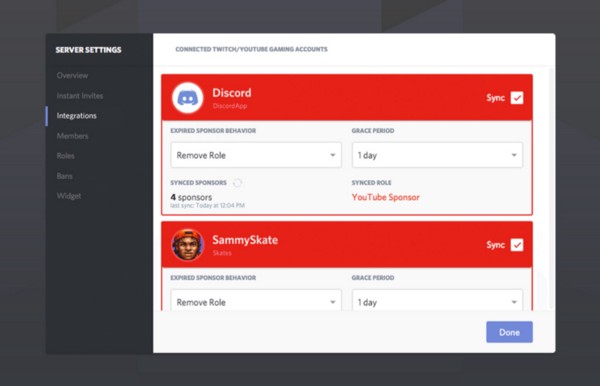
Task: Select Integrations in the sidebar
Action: pos(77,116)
